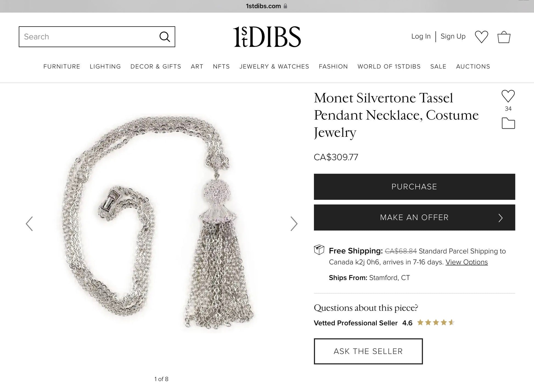Click the Ask the Seller button
This screenshot has height=392, width=534.
coord(368,351)
